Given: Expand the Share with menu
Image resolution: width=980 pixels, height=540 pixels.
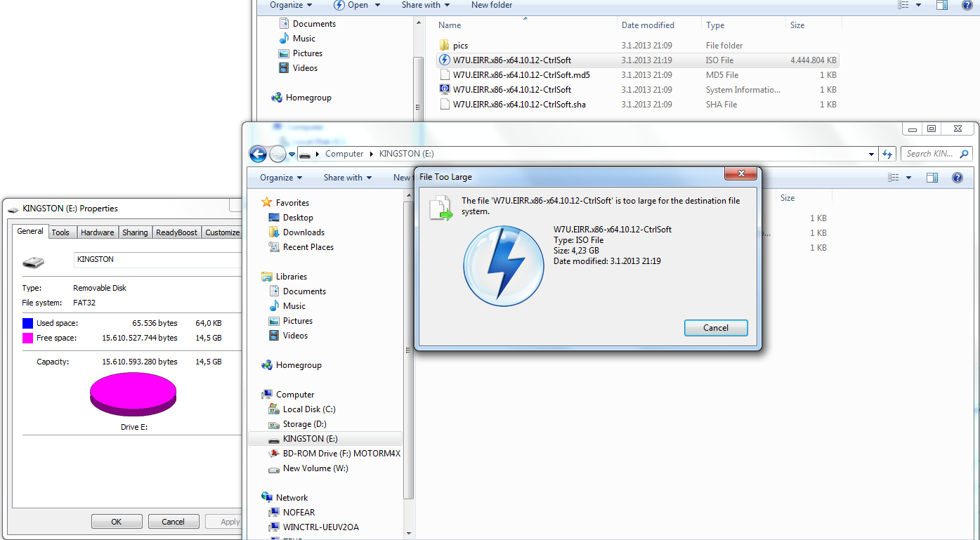Looking at the screenshot, I should pos(348,178).
